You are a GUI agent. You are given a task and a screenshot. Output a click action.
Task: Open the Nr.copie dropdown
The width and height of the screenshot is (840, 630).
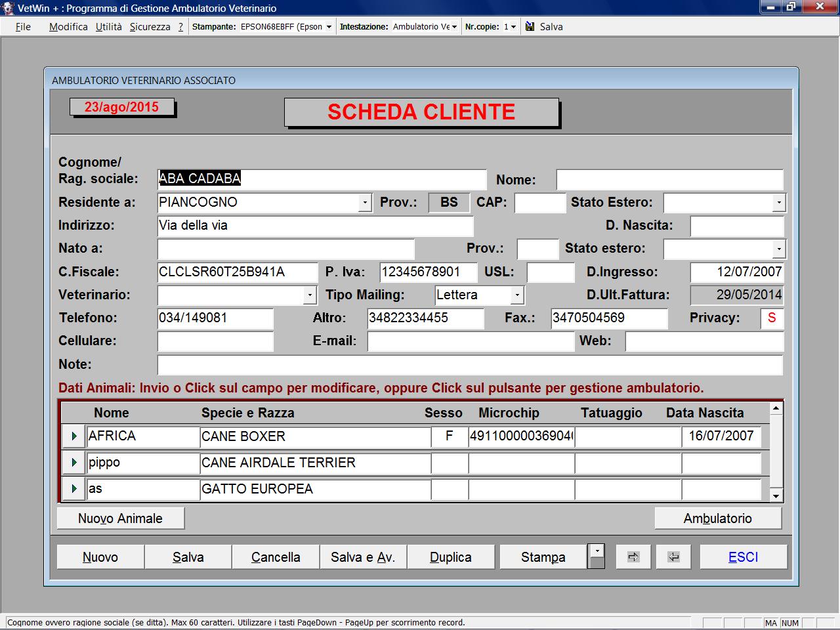513,27
